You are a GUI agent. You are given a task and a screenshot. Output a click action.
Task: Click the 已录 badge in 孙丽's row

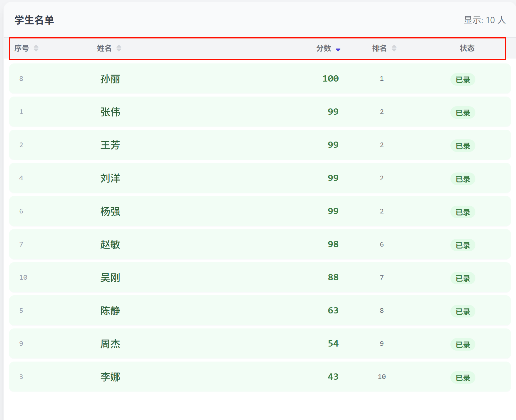click(463, 80)
